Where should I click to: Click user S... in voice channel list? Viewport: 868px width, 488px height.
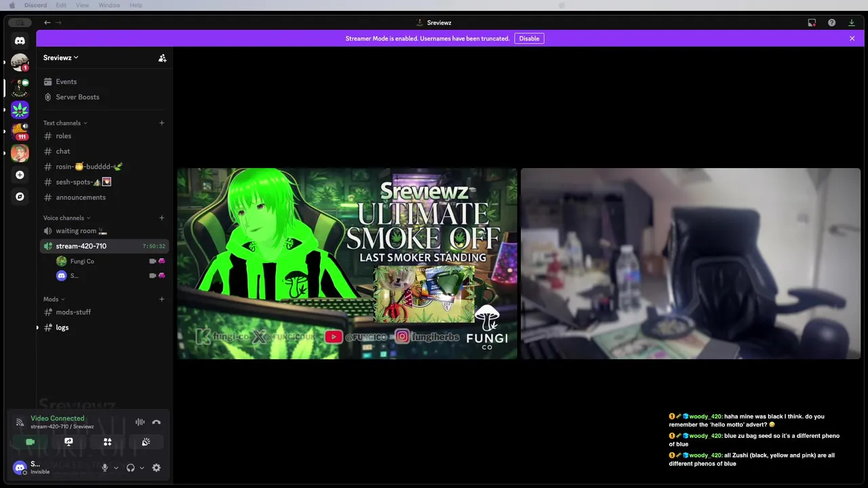(x=111, y=276)
